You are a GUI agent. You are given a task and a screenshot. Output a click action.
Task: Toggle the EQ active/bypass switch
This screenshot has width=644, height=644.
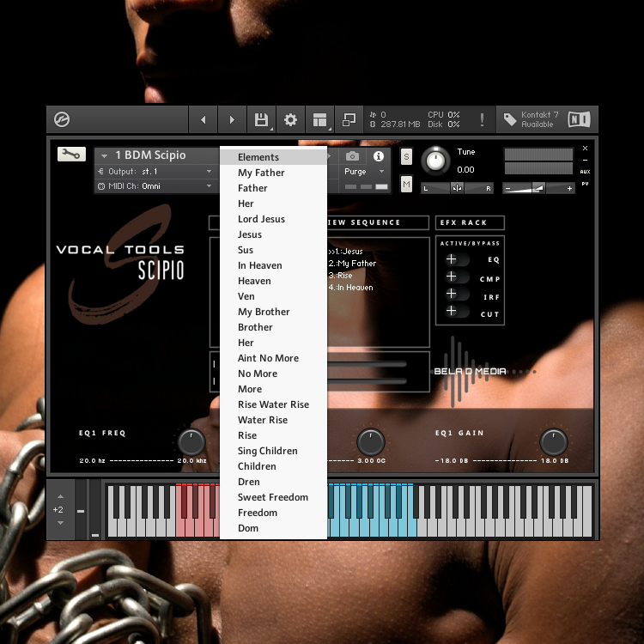[x=457, y=259]
